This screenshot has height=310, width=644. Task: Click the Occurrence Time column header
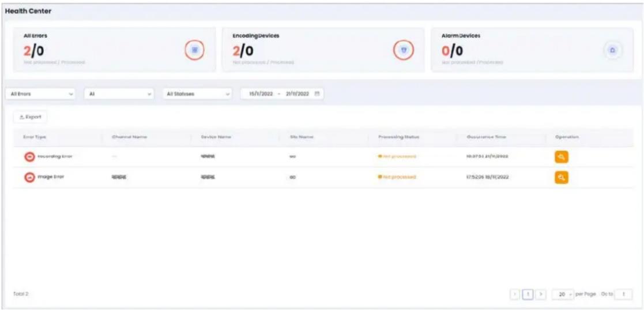tap(486, 137)
